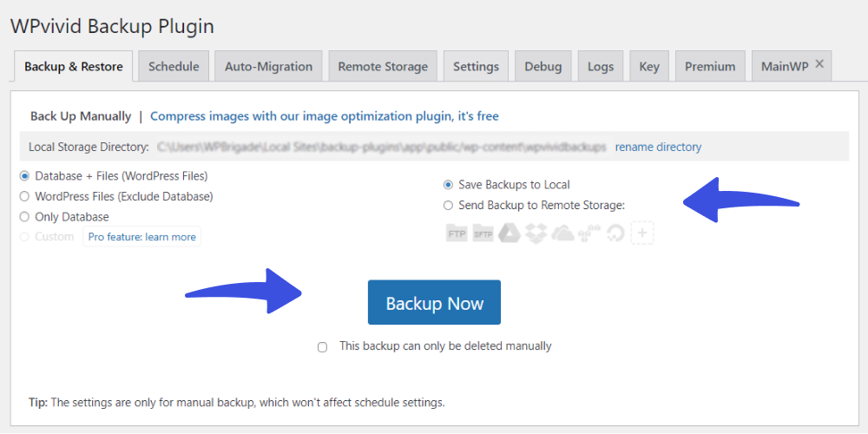Switch to the Debug tab
Screen dimensions: 868x434
coord(543,67)
